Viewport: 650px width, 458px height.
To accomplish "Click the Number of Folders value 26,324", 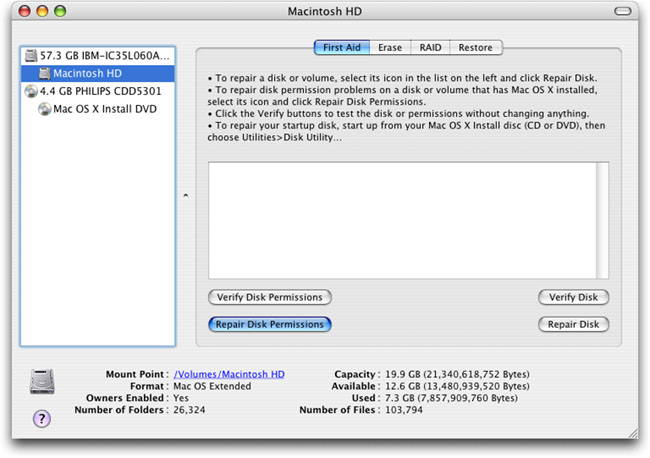I will (x=189, y=410).
